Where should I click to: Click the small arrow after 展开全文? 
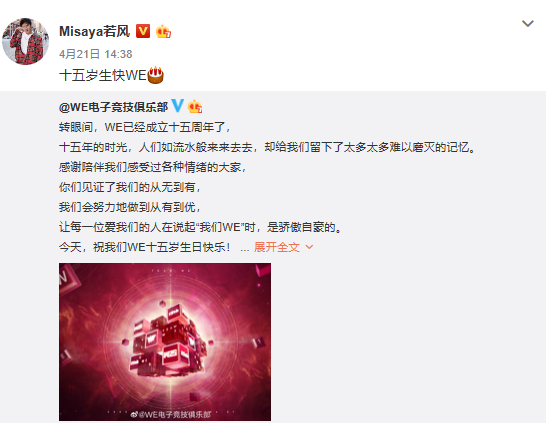[x=309, y=247]
